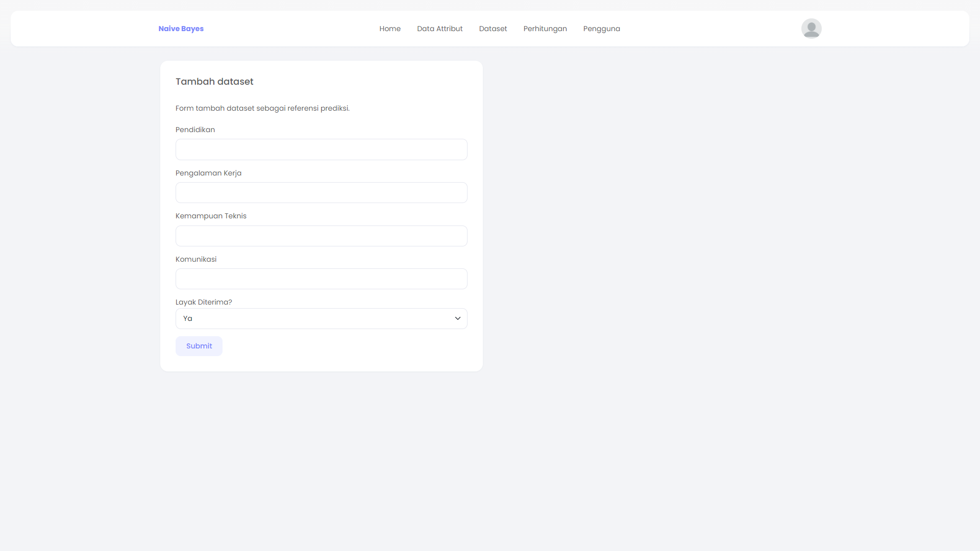
Task: Click the form description about referensi prediksi
Action: [262, 108]
